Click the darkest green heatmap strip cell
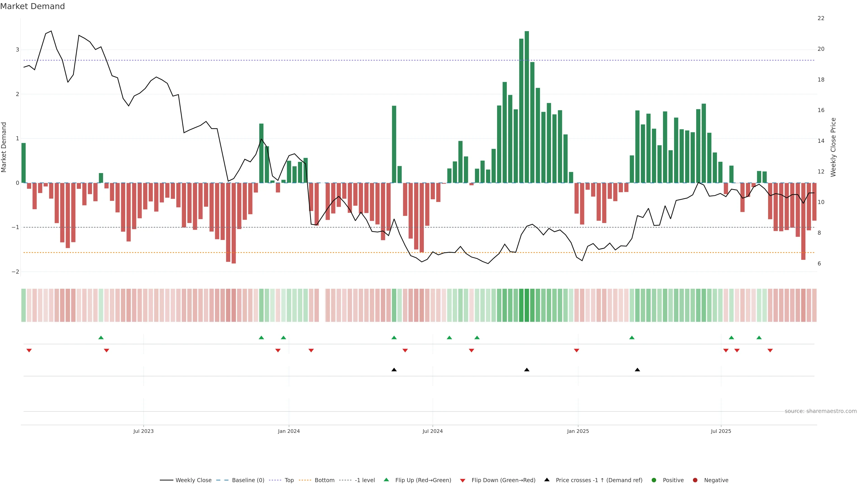 (527, 305)
